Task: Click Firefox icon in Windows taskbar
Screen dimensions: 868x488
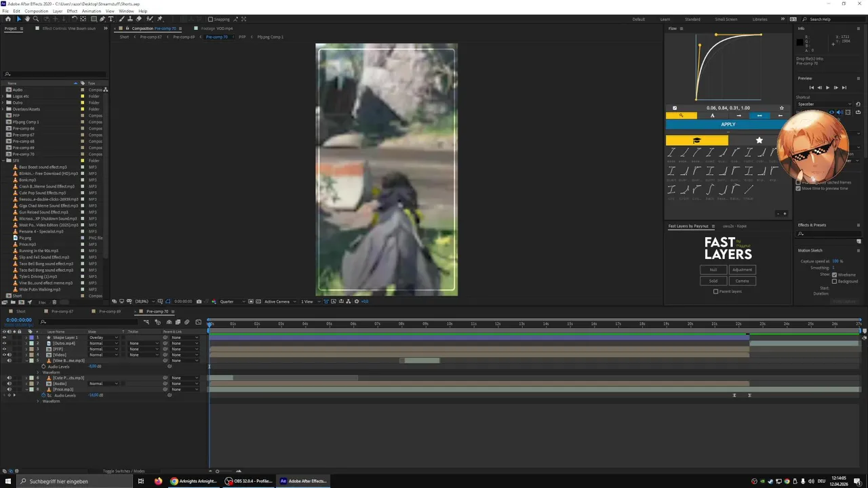Action: [158, 481]
